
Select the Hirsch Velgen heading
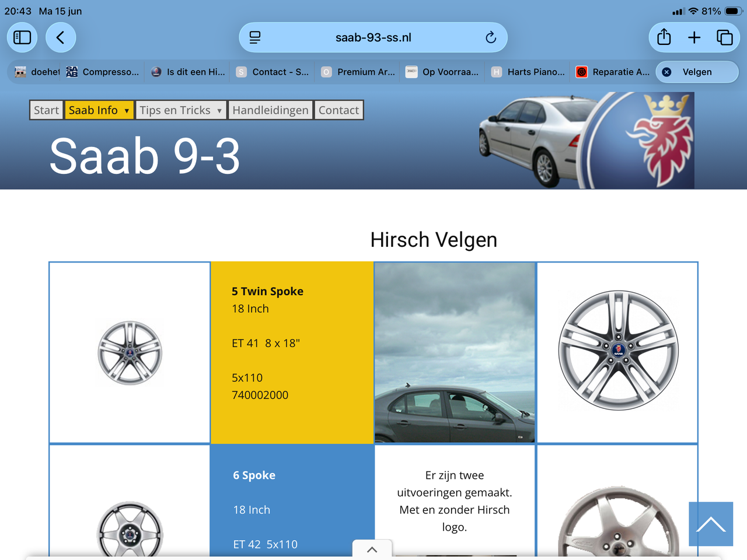tap(434, 240)
